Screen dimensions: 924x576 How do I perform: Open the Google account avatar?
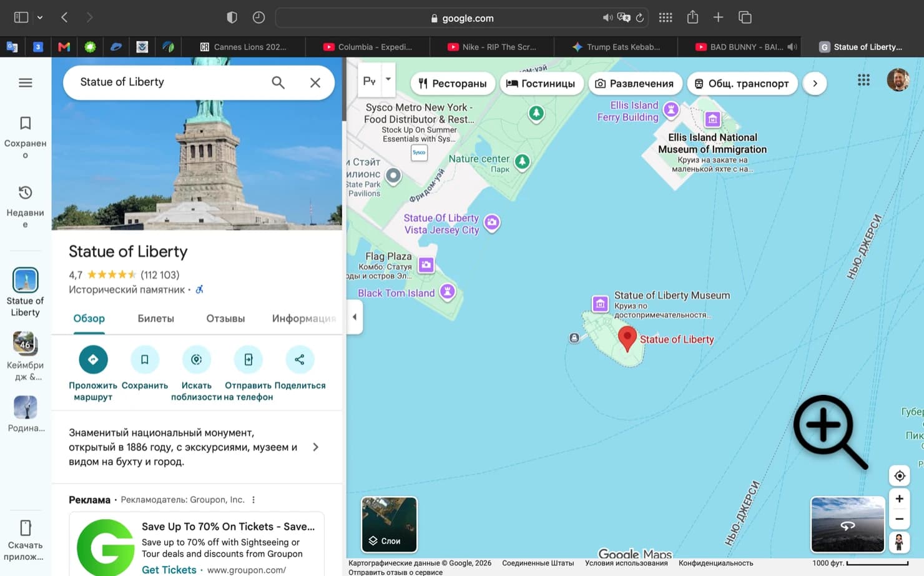(898, 80)
